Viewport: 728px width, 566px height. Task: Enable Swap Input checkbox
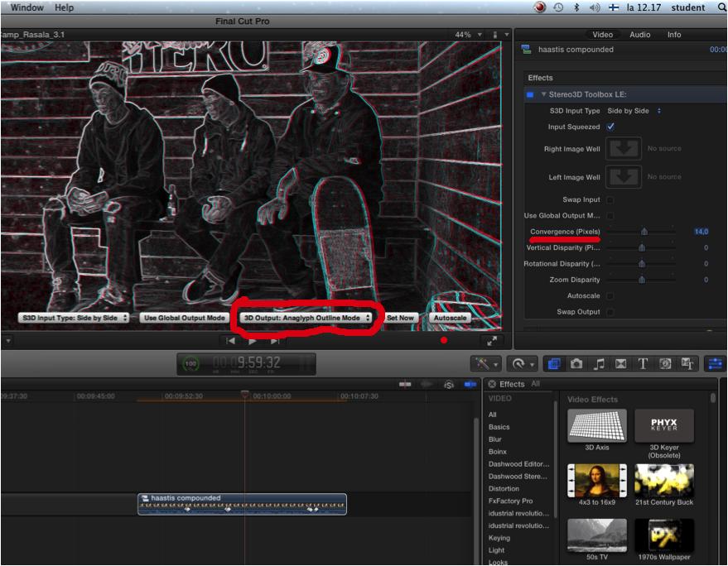point(610,200)
